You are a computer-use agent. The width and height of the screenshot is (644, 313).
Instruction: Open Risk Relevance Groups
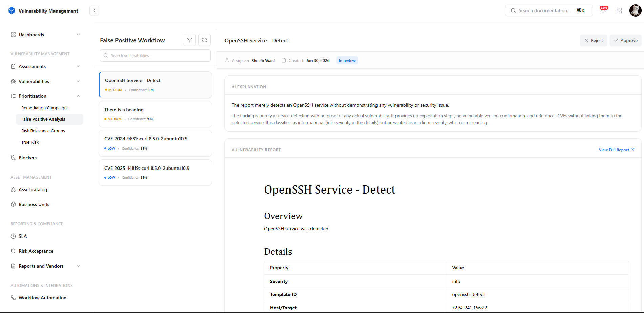pos(43,131)
